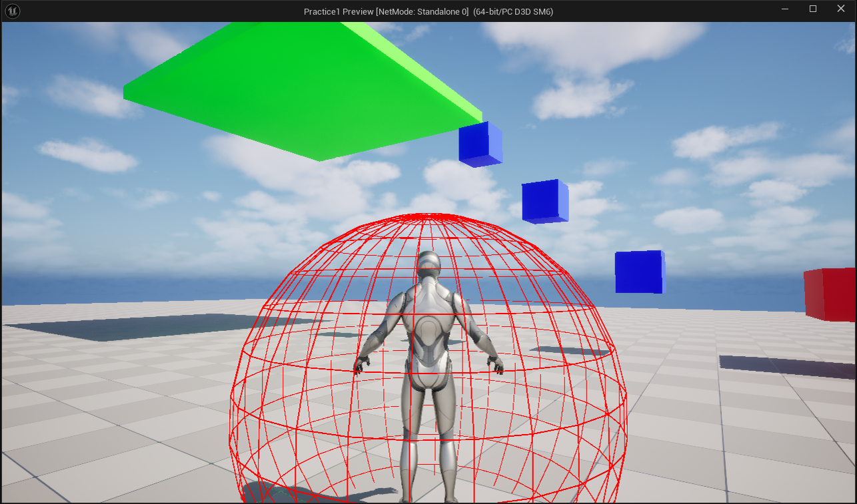The image size is (857, 504).
Task: Click the red cube at the right edge
Action: click(830, 294)
